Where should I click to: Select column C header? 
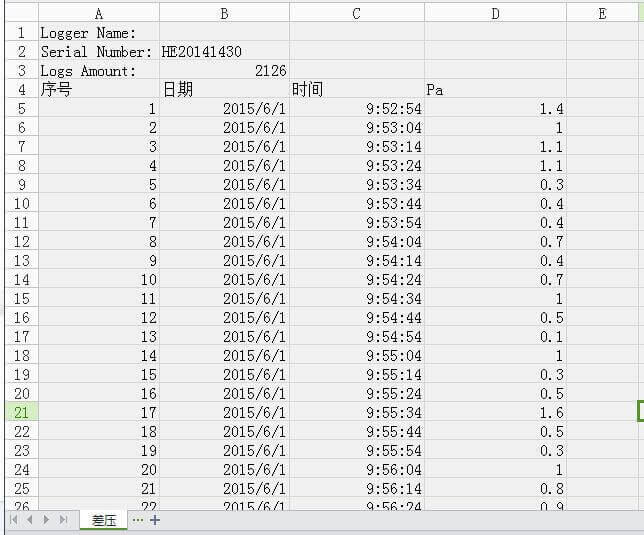pos(357,13)
